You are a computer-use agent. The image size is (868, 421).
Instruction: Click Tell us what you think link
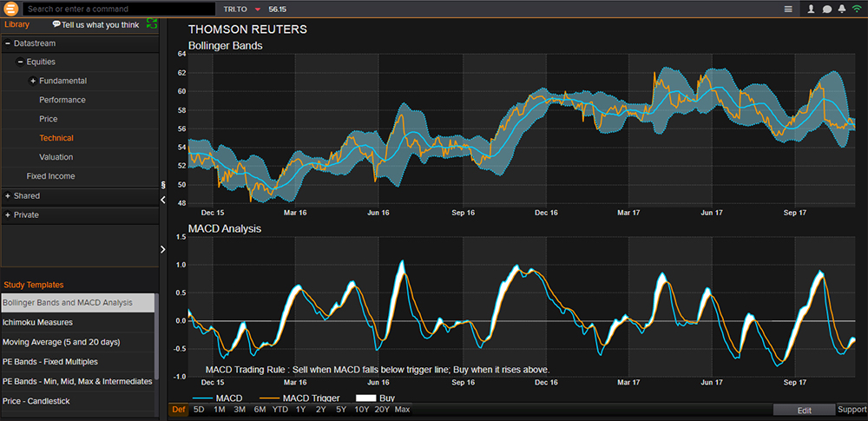point(100,25)
